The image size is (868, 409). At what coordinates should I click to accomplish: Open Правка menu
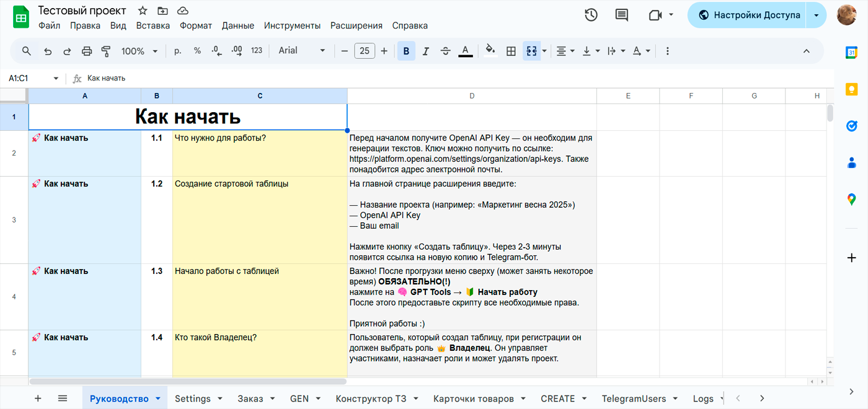85,25
